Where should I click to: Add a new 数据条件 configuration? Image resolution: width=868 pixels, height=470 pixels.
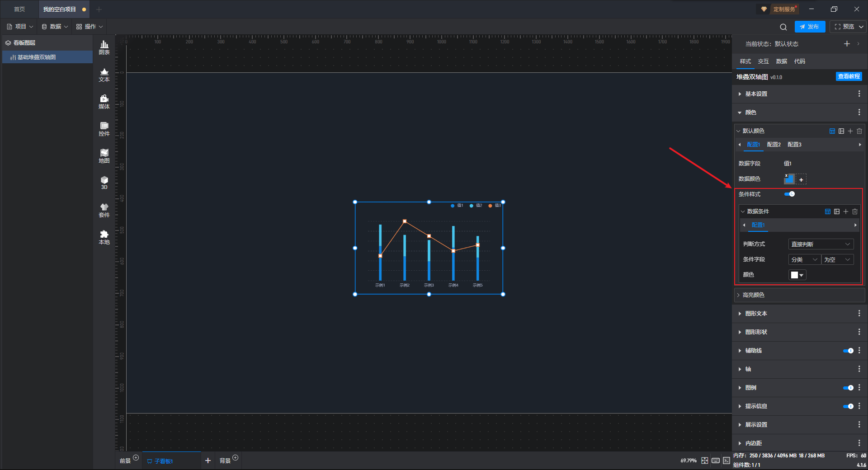846,211
